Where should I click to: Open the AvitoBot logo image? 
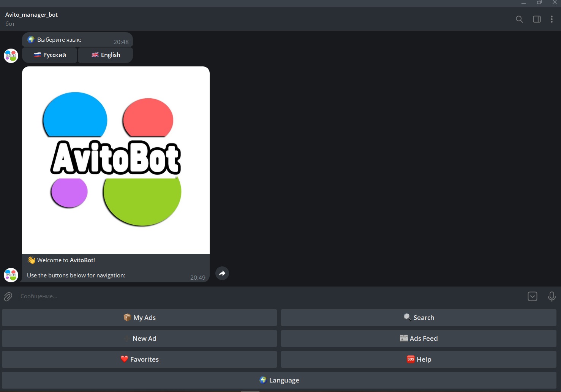point(116,160)
